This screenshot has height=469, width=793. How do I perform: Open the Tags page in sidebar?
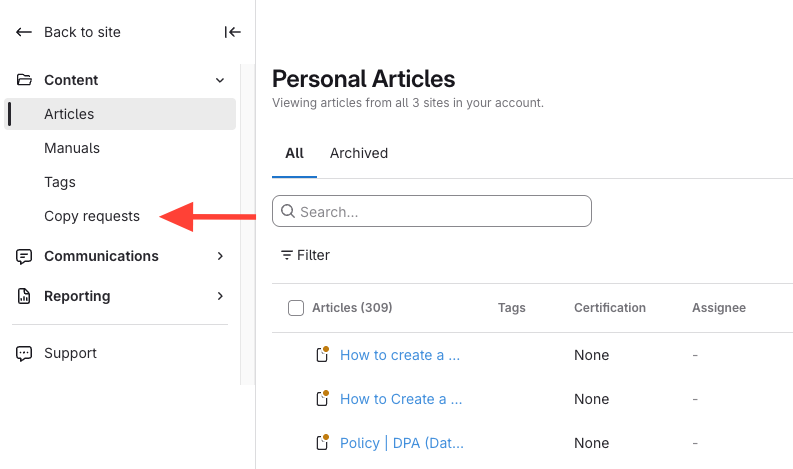click(60, 182)
